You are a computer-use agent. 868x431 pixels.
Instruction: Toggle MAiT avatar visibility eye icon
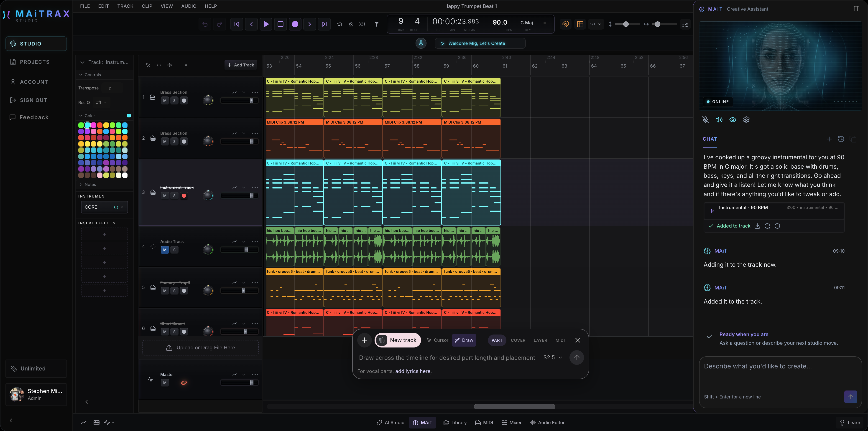pos(733,119)
